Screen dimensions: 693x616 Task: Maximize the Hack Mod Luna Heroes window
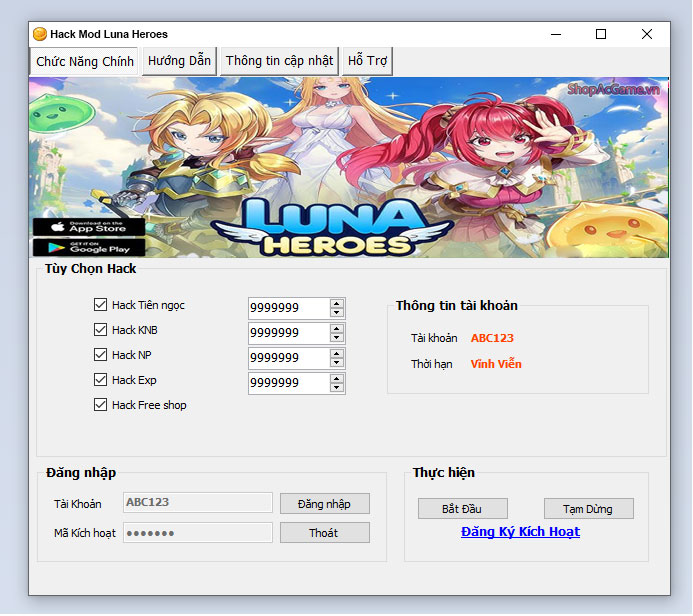(601, 34)
